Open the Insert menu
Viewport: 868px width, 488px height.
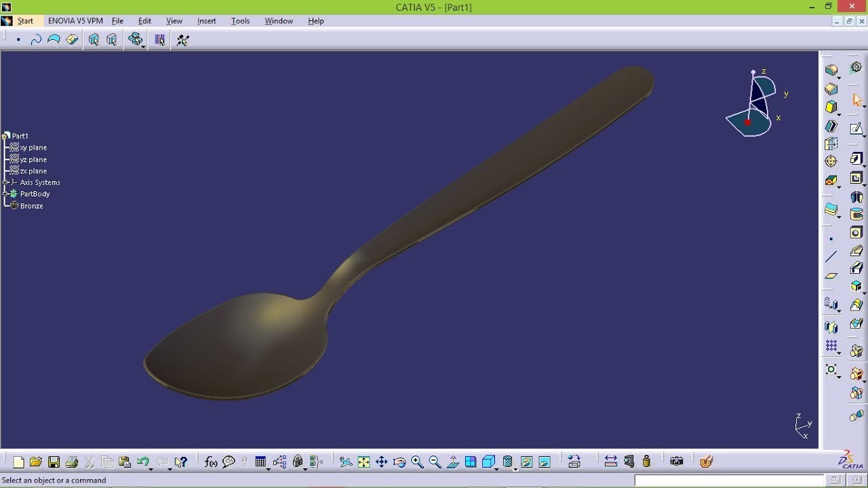(206, 21)
